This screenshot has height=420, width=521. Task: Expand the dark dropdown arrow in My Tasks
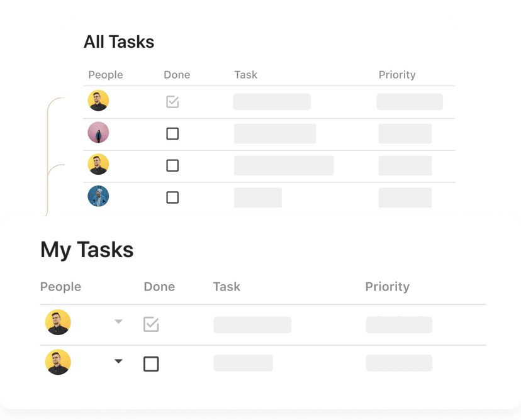[118, 362]
